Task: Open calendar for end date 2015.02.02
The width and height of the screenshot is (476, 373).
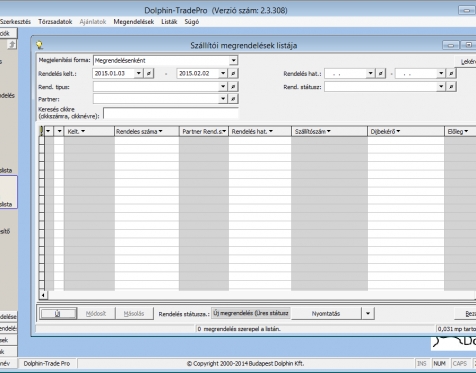Action: click(223, 73)
